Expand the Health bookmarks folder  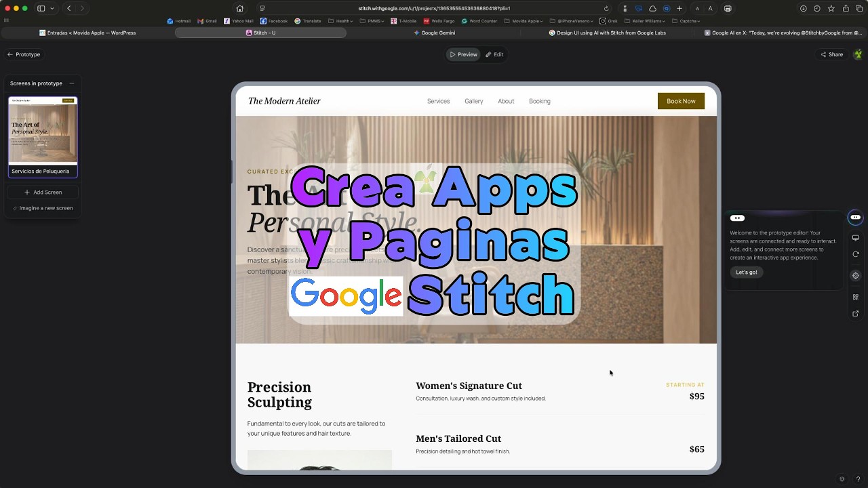(x=340, y=21)
